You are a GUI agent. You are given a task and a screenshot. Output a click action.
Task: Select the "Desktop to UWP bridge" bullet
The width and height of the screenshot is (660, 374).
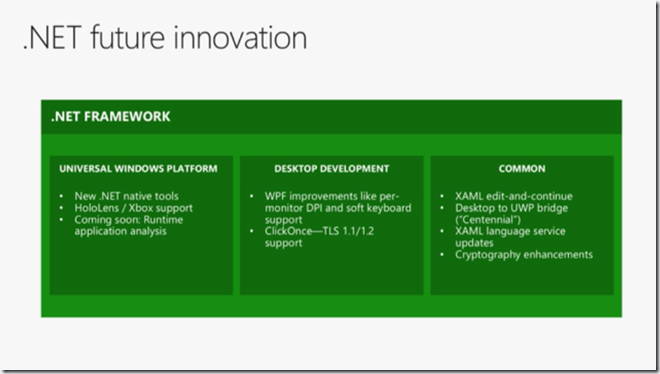(511, 214)
